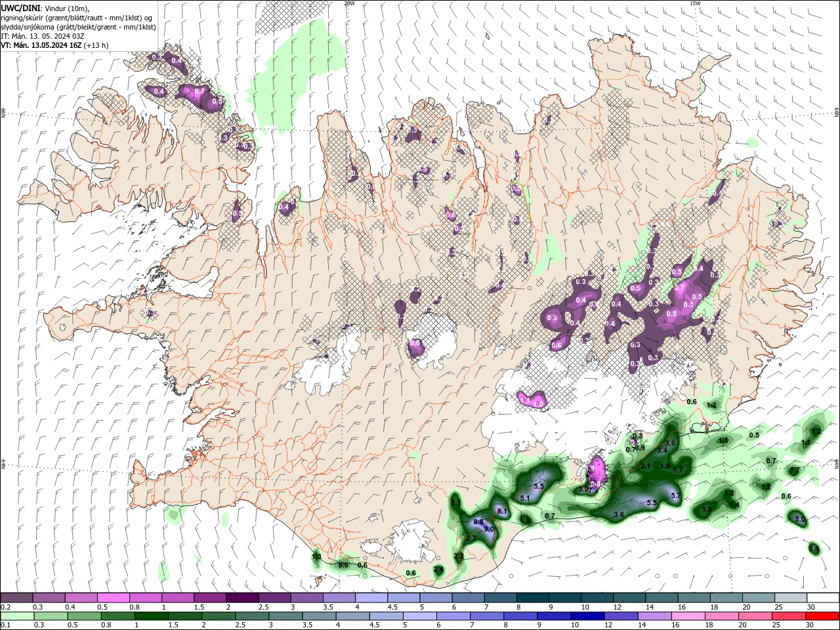The height and width of the screenshot is (630, 840).
Task: Pick the lavender rain swatch labeled 14
Action: pyautogui.click(x=654, y=616)
